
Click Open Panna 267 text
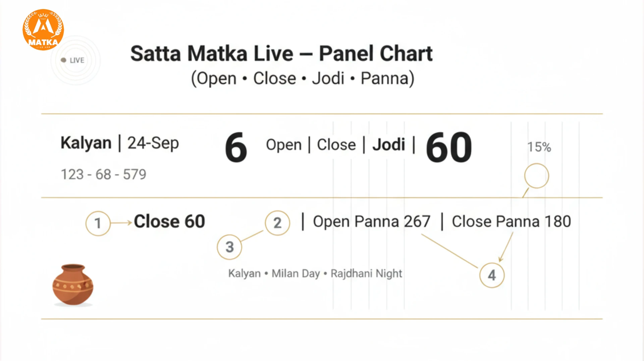[x=372, y=222]
